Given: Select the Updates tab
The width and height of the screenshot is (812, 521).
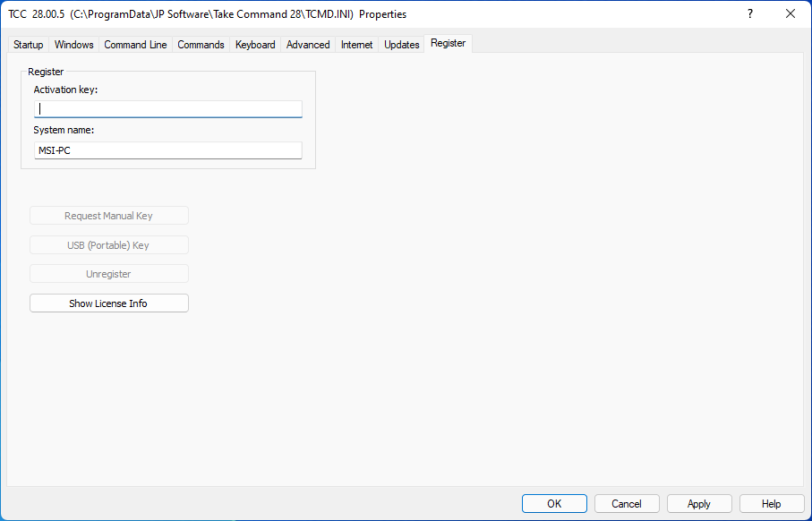Looking at the screenshot, I should pos(401,45).
